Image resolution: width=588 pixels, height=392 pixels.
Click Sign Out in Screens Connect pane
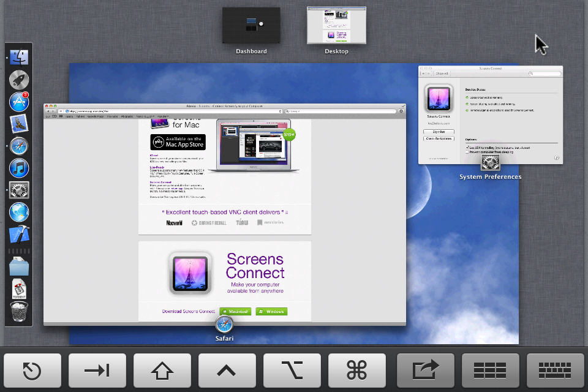pos(439,132)
